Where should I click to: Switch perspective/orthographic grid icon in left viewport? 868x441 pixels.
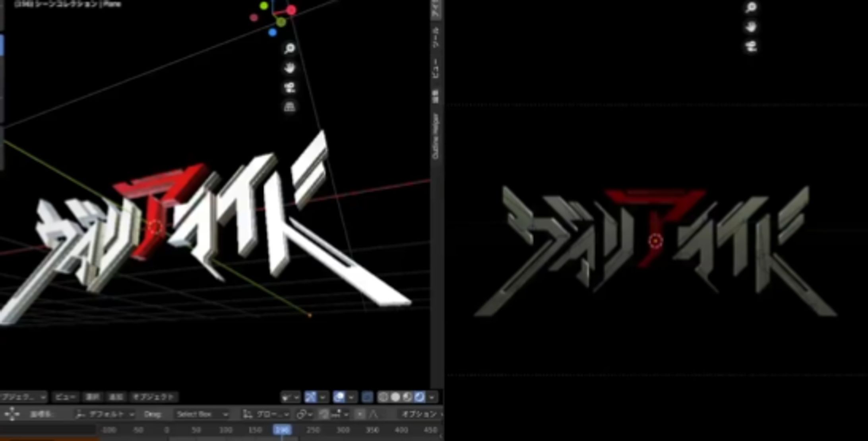[290, 106]
